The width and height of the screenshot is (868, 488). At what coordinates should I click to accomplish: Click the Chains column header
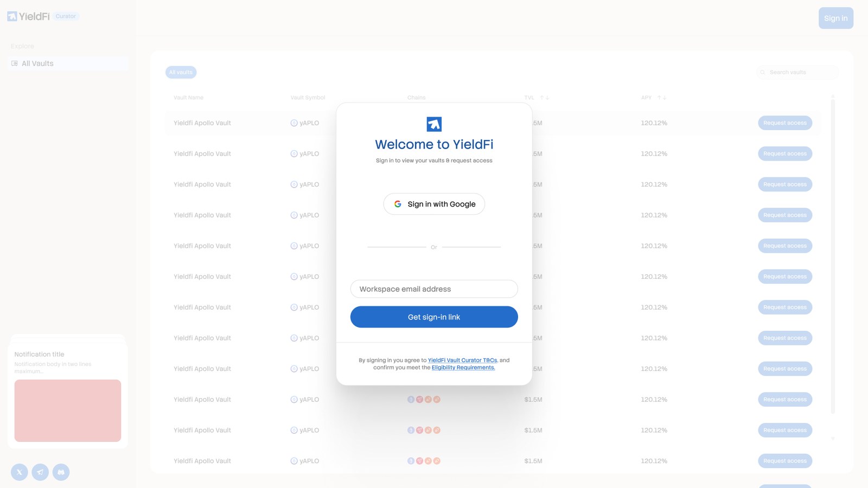tap(417, 98)
